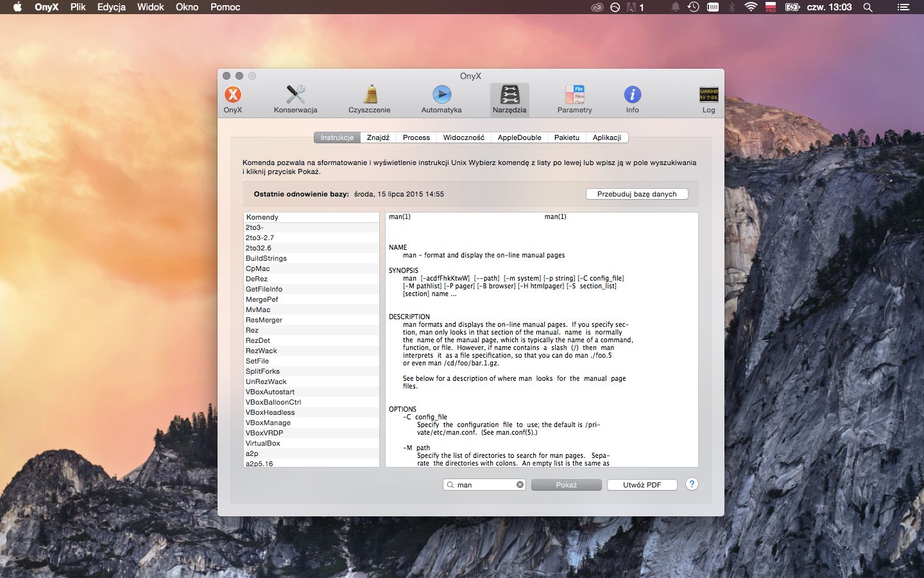Switch to the Process tab
This screenshot has width=924, height=578.
[x=416, y=137]
